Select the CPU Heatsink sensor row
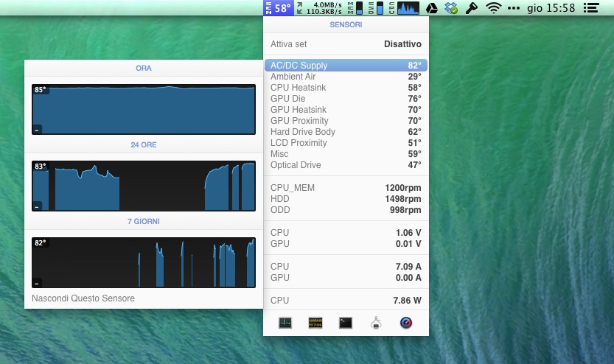This screenshot has height=364, width=614. [x=346, y=87]
